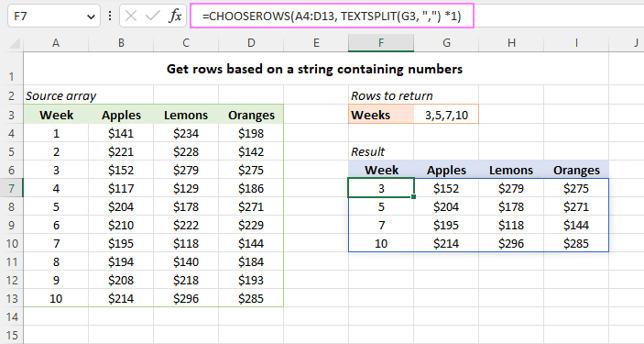Image resolution: width=644 pixels, height=344 pixels.
Task: Click cell with $218
Action: pos(186,280)
